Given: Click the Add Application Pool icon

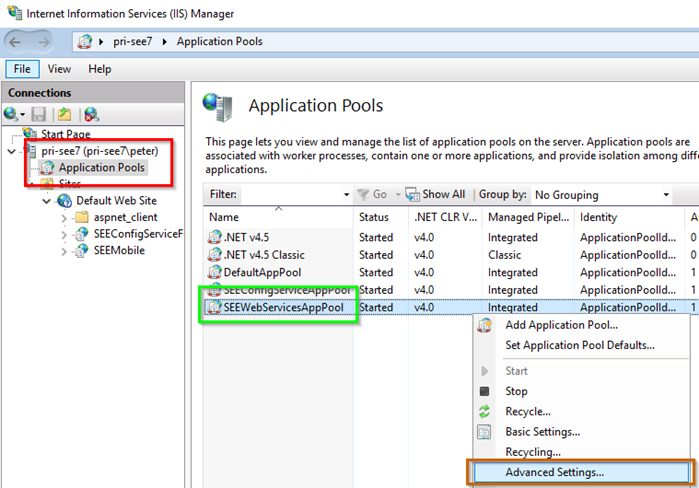Looking at the screenshot, I should (485, 325).
